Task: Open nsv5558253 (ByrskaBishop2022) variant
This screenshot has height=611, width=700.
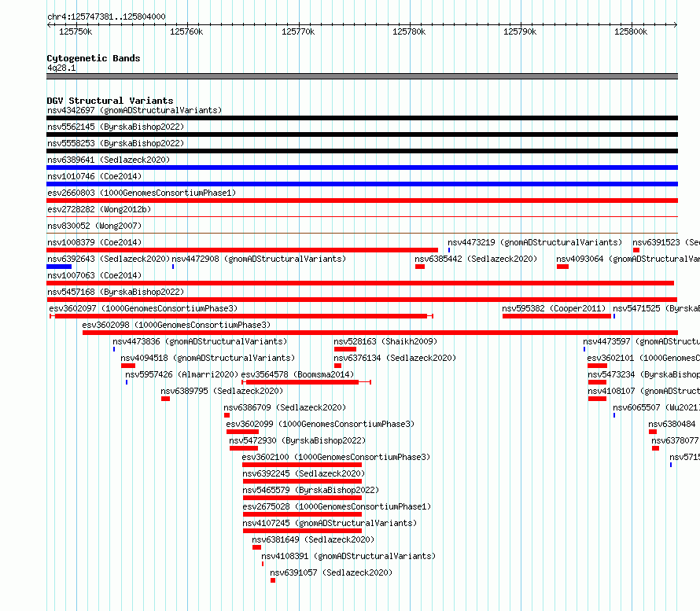Action: pos(116,143)
